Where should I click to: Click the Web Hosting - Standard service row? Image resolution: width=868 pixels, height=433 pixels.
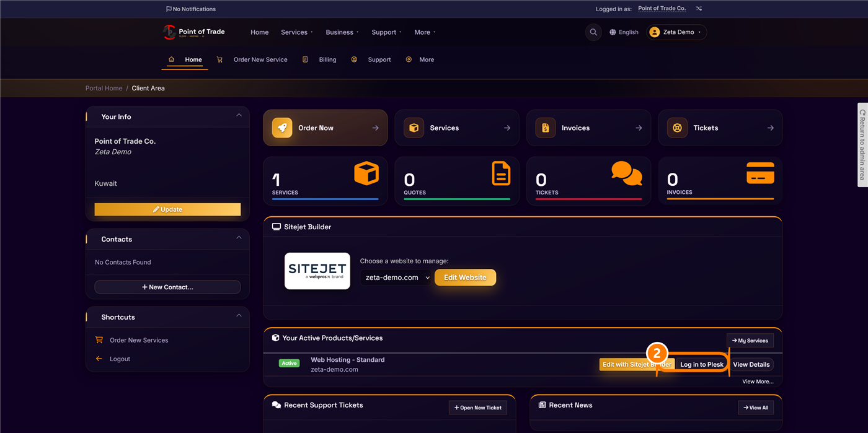[x=521, y=364]
